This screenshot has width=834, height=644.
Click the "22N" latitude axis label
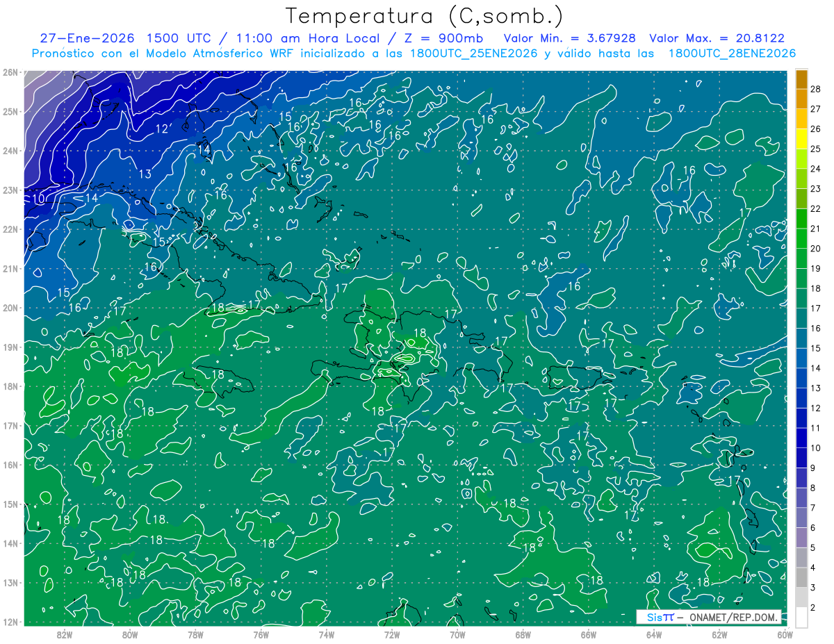[10, 229]
